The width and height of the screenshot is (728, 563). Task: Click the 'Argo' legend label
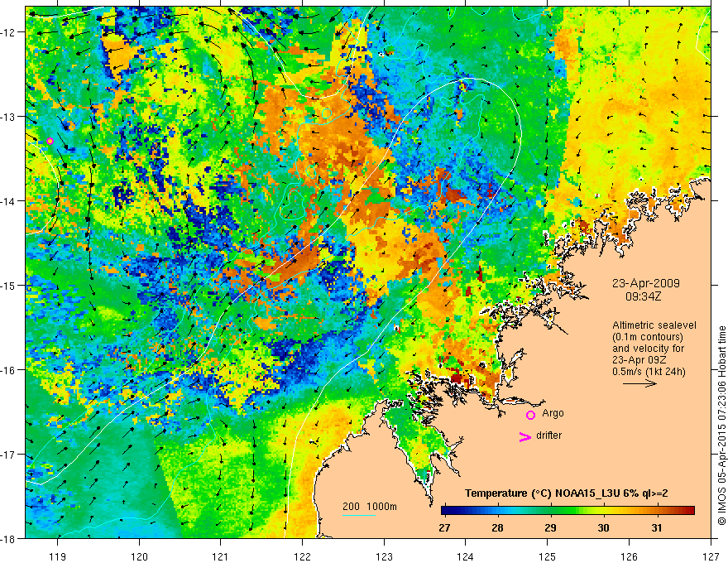coord(553,413)
